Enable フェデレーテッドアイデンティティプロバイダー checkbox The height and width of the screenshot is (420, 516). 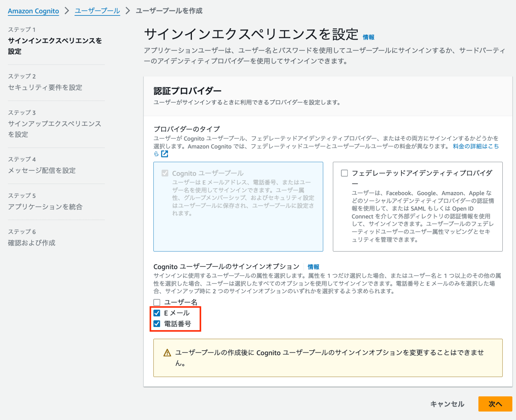pos(344,173)
